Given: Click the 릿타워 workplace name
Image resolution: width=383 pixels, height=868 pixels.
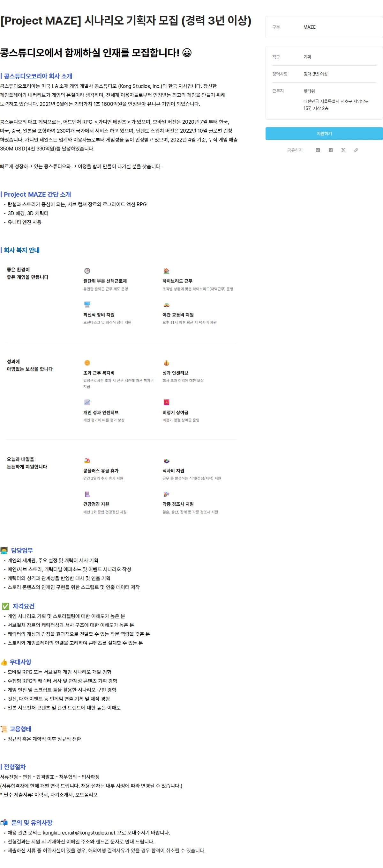Looking at the screenshot, I should click(x=309, y=91).
